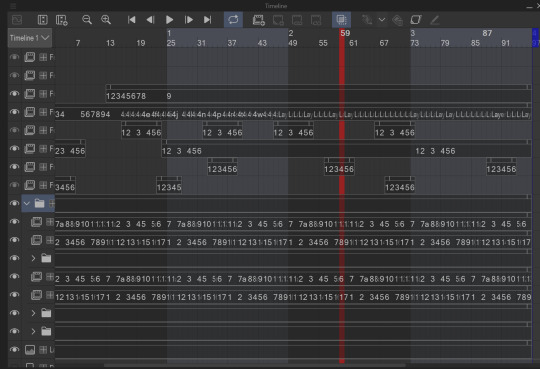This screenshot has height=369, width=540.
Task: Jump to the last frame
Action: (207, 20)
